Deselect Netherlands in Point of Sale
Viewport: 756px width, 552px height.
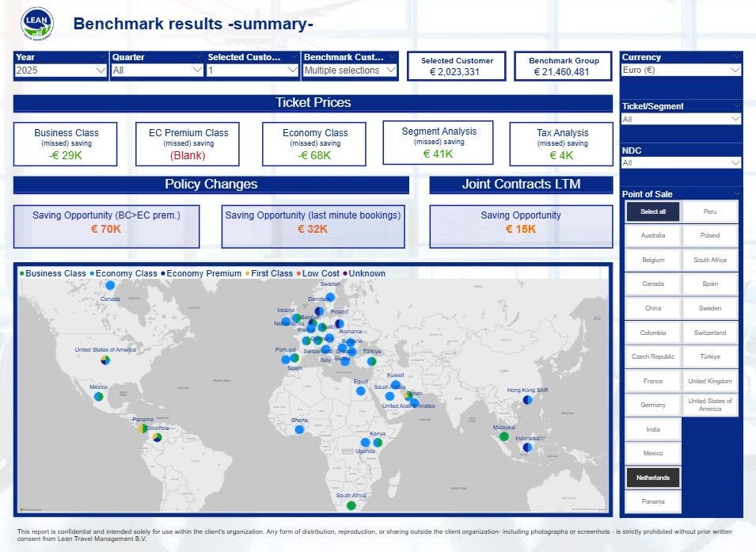click(653, 478)
